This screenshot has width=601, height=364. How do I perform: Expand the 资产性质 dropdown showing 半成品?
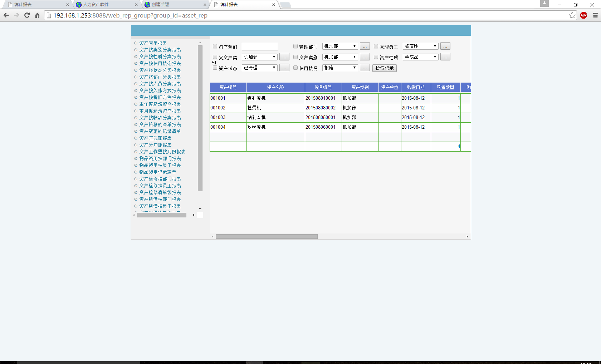(420, 57)
